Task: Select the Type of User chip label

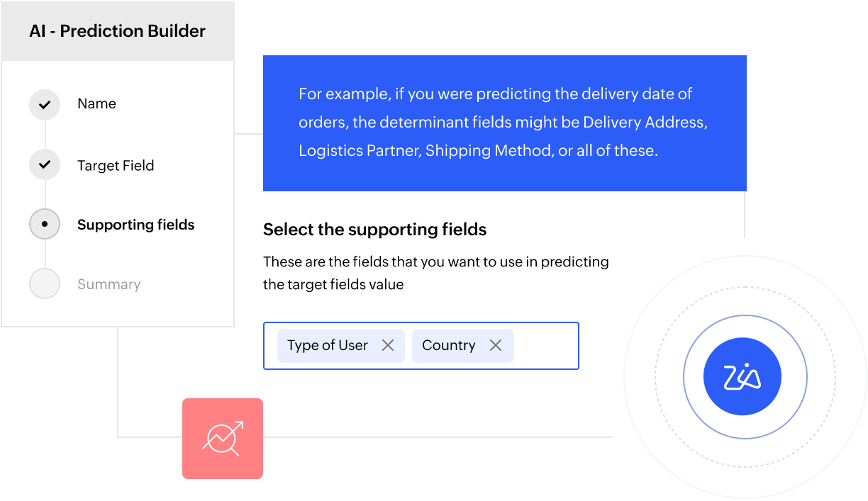Action: (327, 345)
